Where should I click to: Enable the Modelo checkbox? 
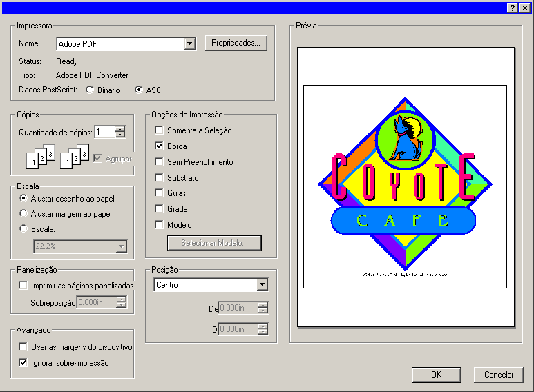(159, 225)
